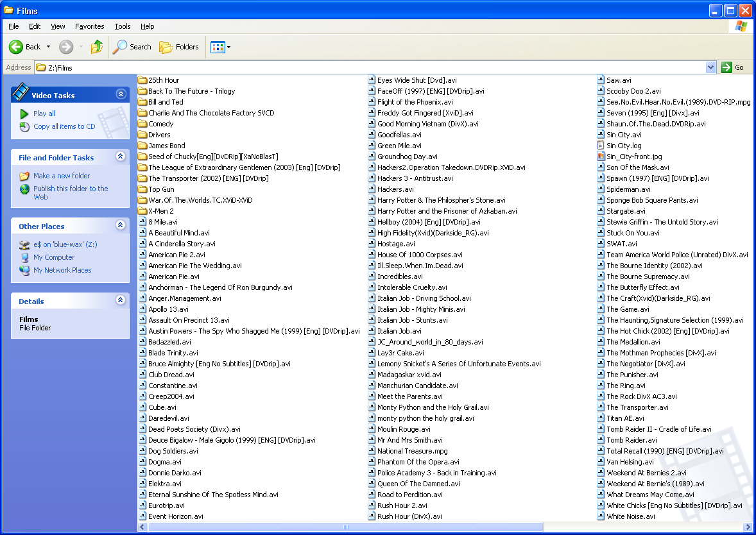Viewport: 756px width, 535px height.
Task: Open Back button history dropdown arrow
Action: 48,47
